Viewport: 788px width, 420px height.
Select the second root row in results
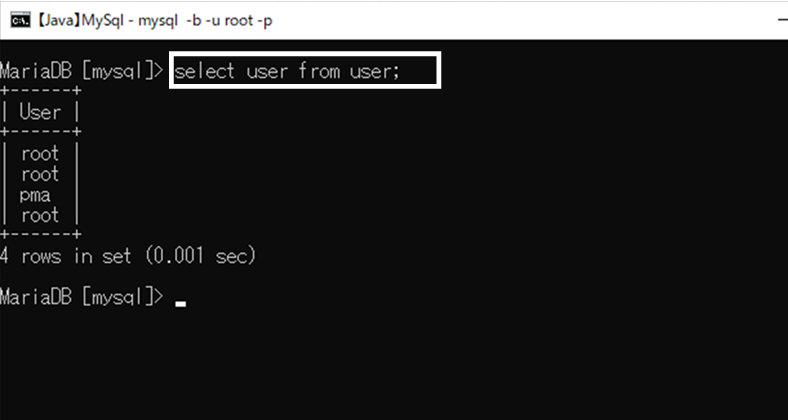pos(40,174)
